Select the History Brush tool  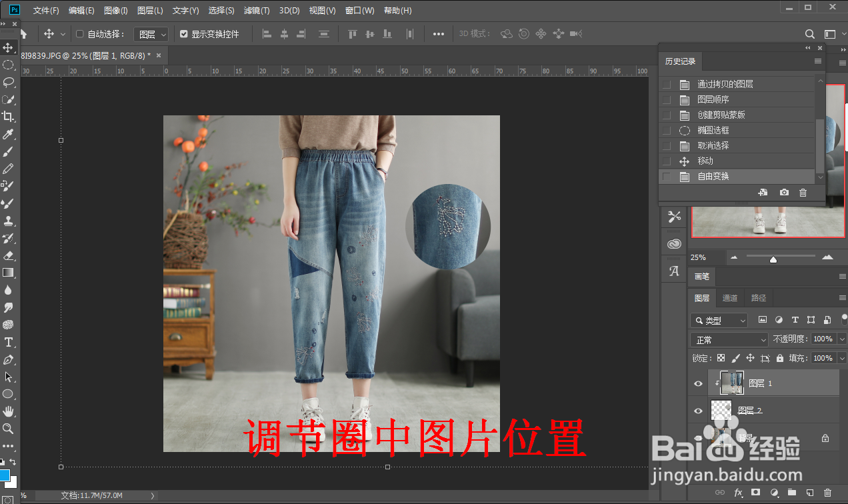8,238
